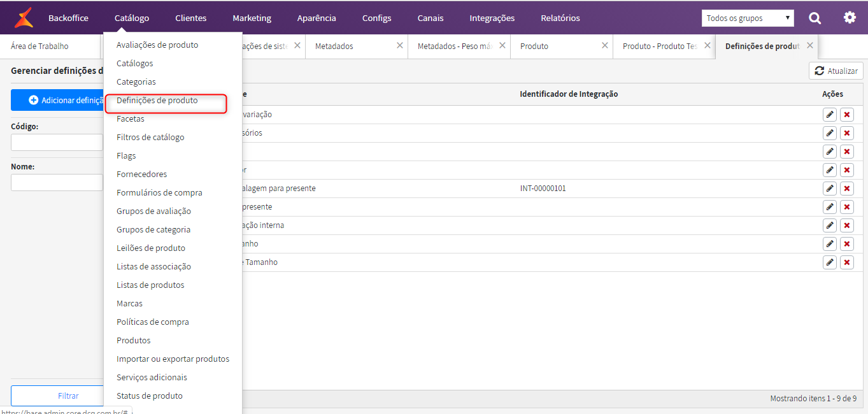The height and width of the screenshot is (414, 868).
Task: Click the Atualizar refresh button
Action: [836, 71]
